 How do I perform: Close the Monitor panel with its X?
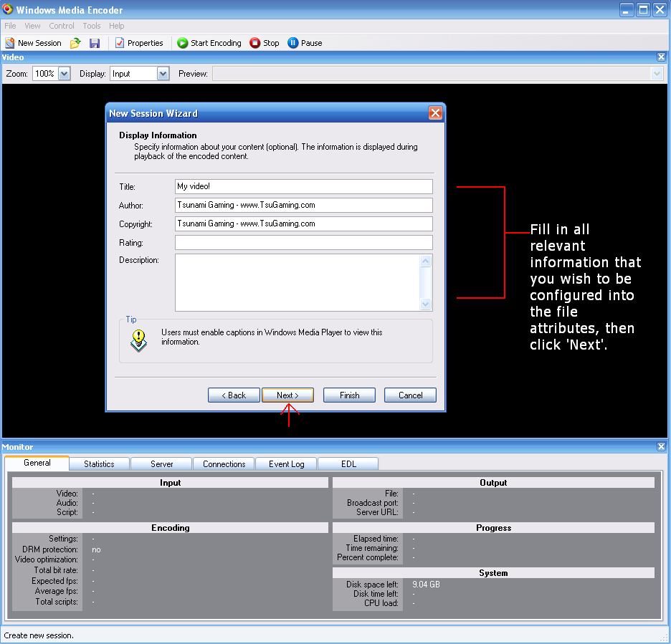(661, 447)
